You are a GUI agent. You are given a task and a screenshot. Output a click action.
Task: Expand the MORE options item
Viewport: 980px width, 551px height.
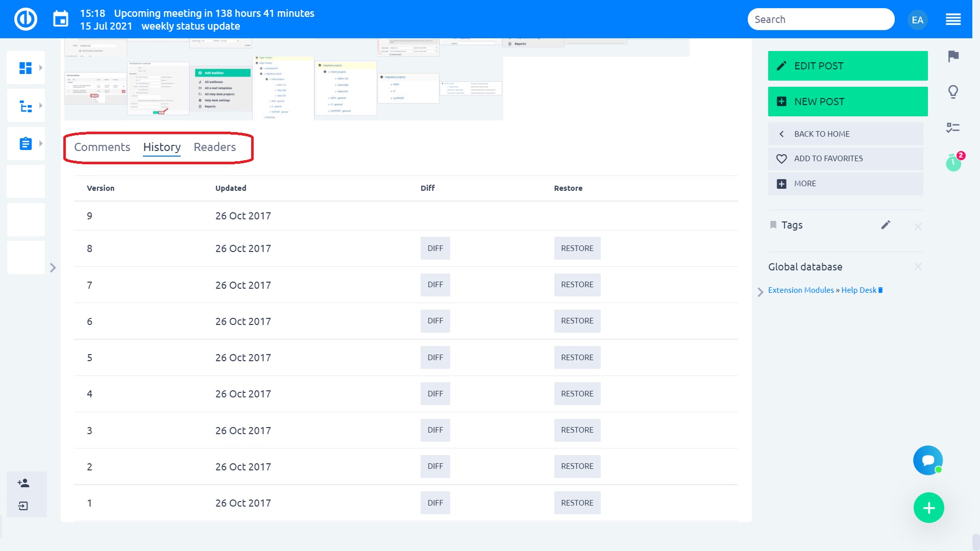pyautogui.click(x=845, y=184)
